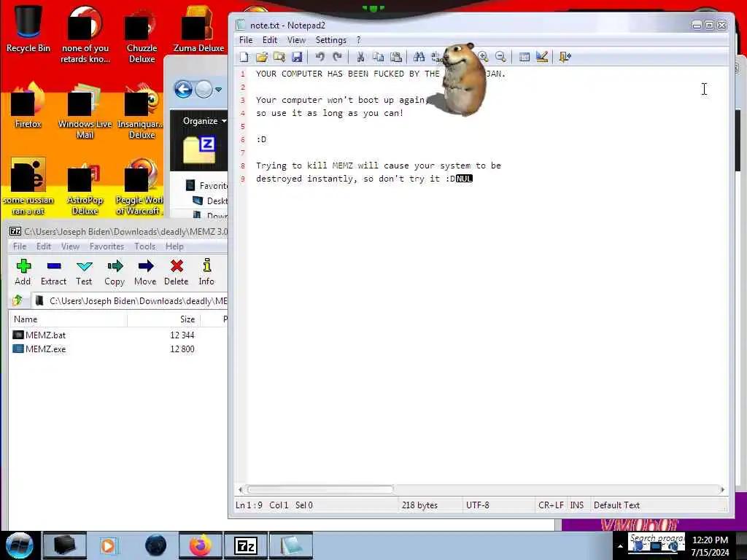Click the Zoom Out magnifier in Notepad2
Viewport: 747px width, 560px height.
500,57
